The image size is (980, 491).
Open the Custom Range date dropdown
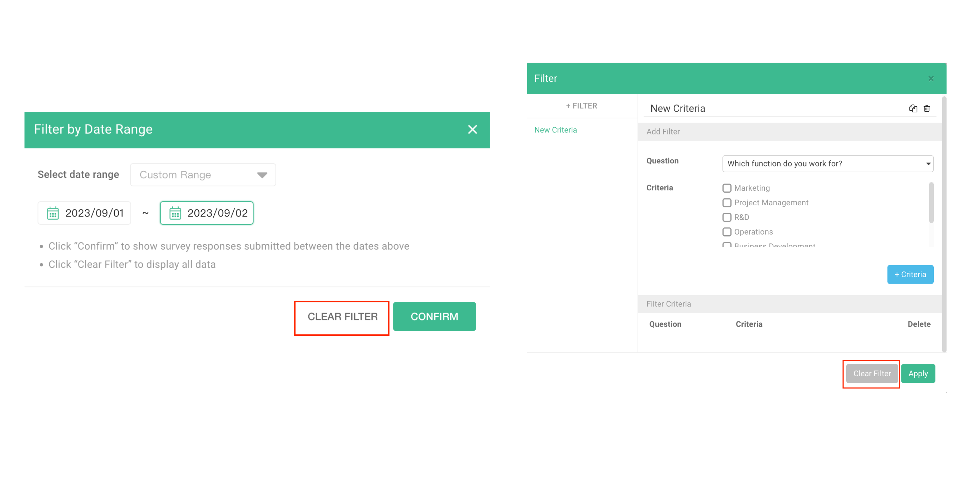(x=202, y=175)
